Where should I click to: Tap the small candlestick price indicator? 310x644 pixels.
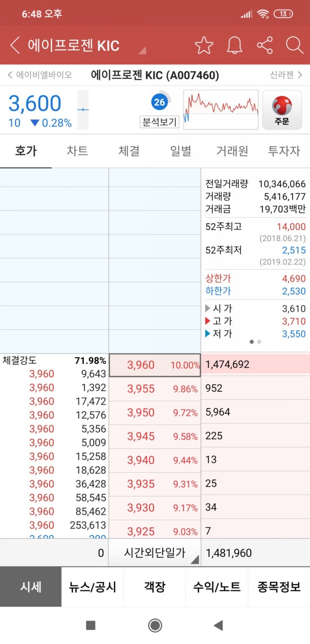[83, 110]
